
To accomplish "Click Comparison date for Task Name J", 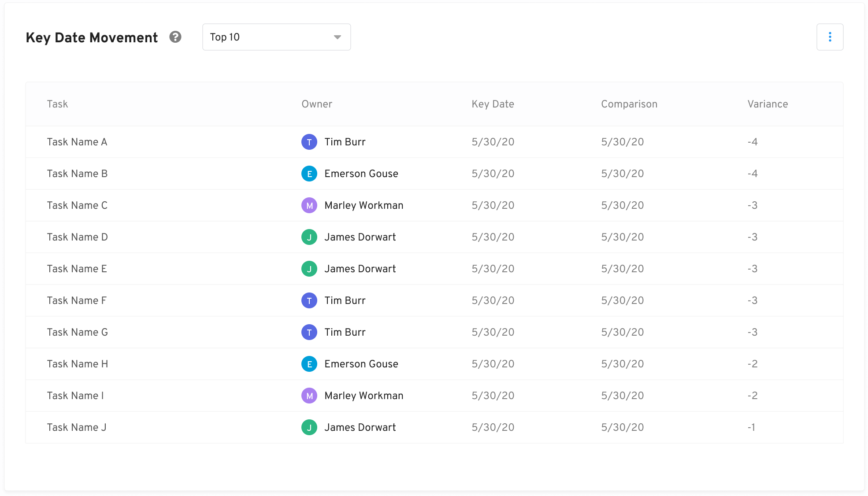I will click(x=623, y=427).
